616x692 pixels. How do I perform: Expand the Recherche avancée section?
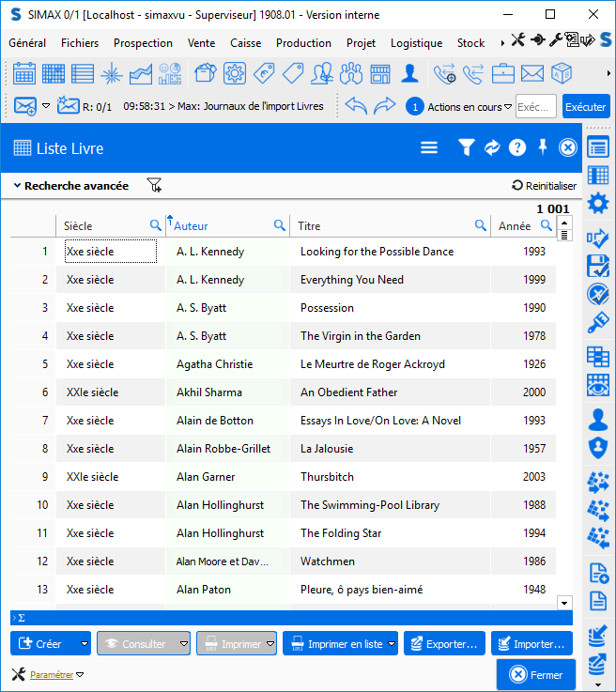70,186
